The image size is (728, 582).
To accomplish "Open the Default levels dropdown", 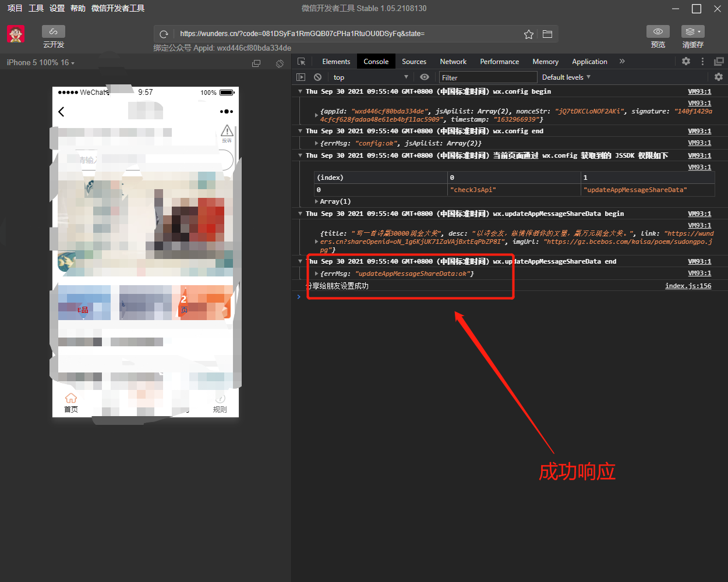I will click(x=566, y=77).
